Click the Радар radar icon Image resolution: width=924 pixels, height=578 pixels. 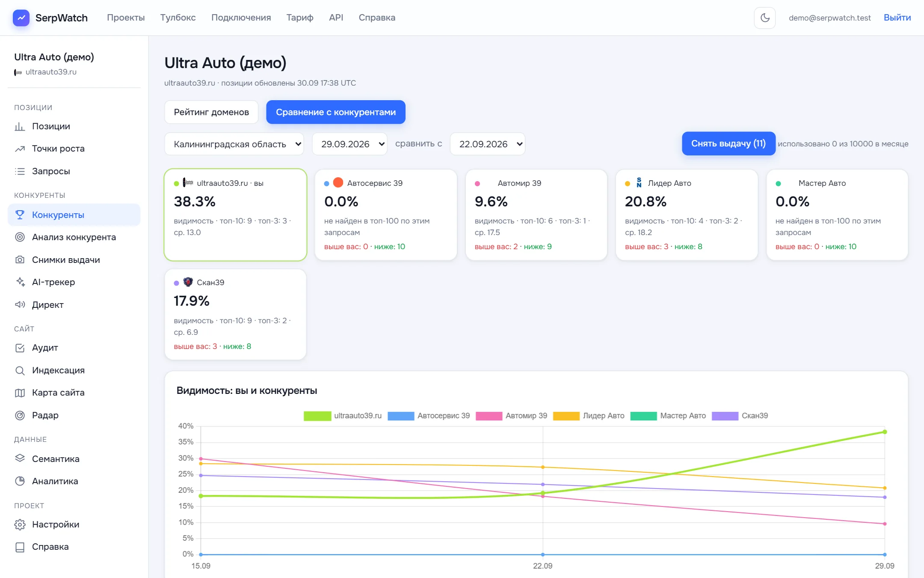[20, 415]
